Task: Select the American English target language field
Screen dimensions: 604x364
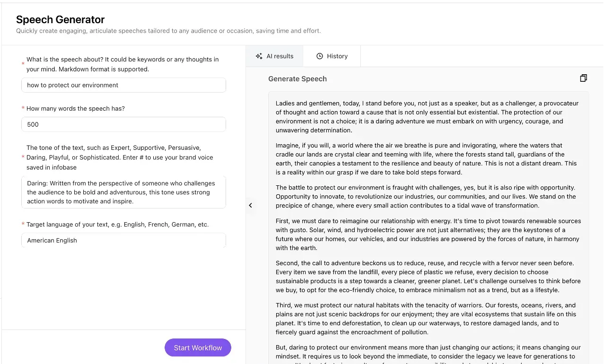Action: click(123, 240)
